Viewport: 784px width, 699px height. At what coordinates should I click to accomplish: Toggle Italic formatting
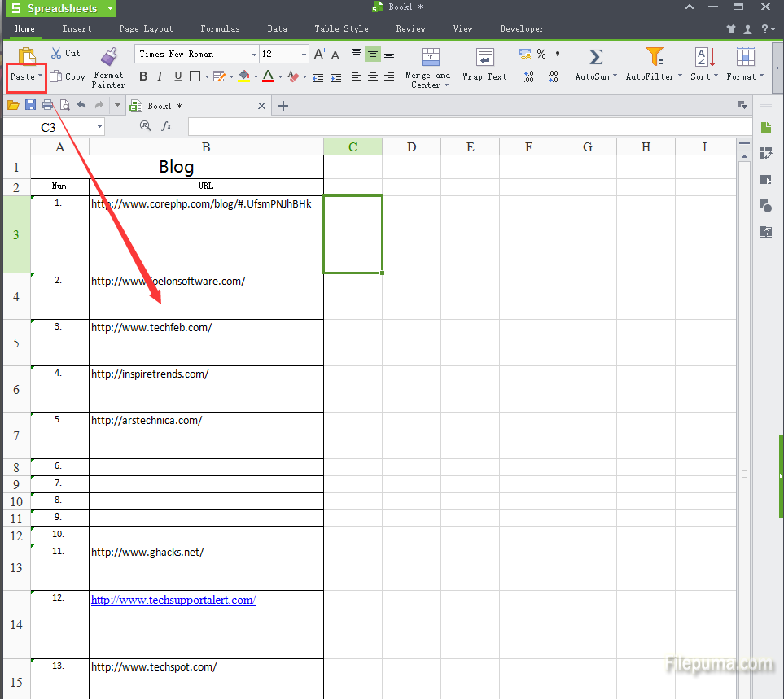click(160, 76)
